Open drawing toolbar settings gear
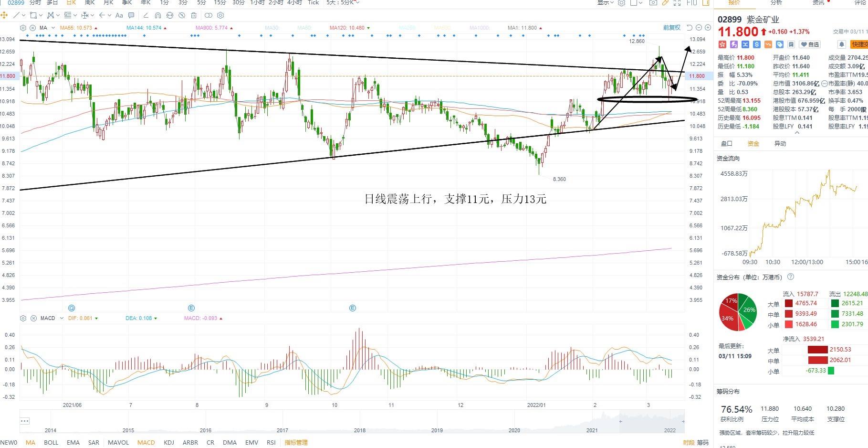 point(220,15)
